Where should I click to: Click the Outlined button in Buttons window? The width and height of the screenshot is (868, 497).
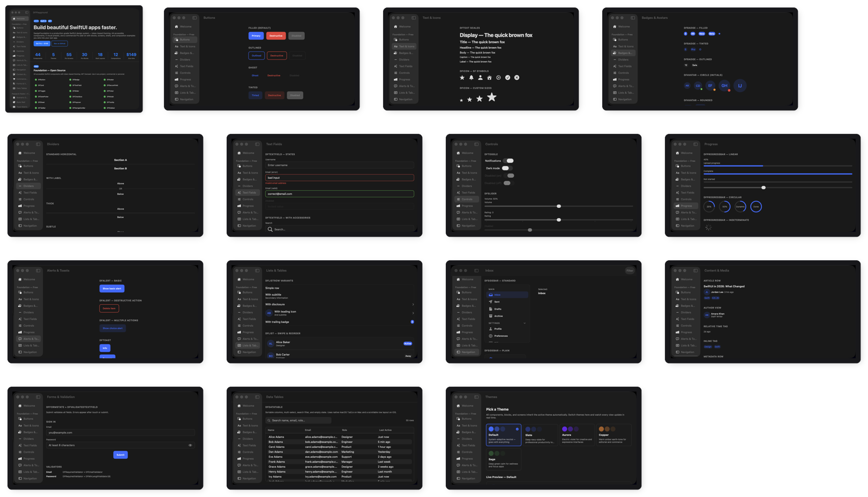coord(257,55)
